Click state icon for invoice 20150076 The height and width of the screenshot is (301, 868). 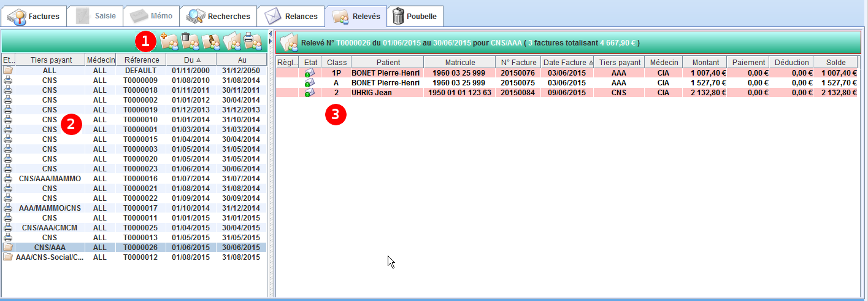pos(310,73)
